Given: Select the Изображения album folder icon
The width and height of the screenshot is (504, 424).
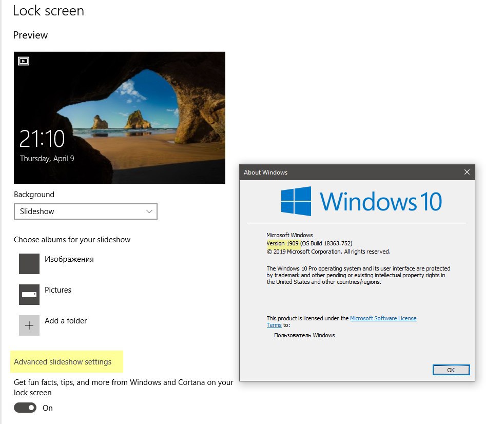Looking at the screenshot, I should [x=29, y=264].
